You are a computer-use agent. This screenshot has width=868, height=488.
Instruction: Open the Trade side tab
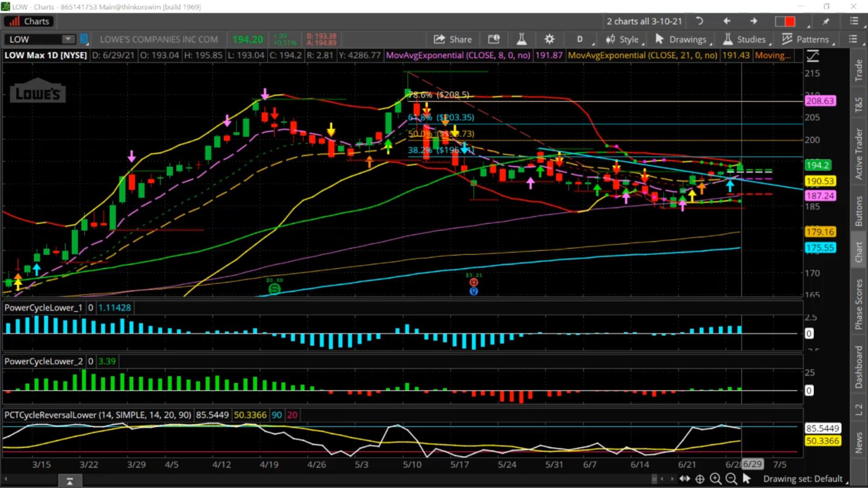tap(858, 71)
